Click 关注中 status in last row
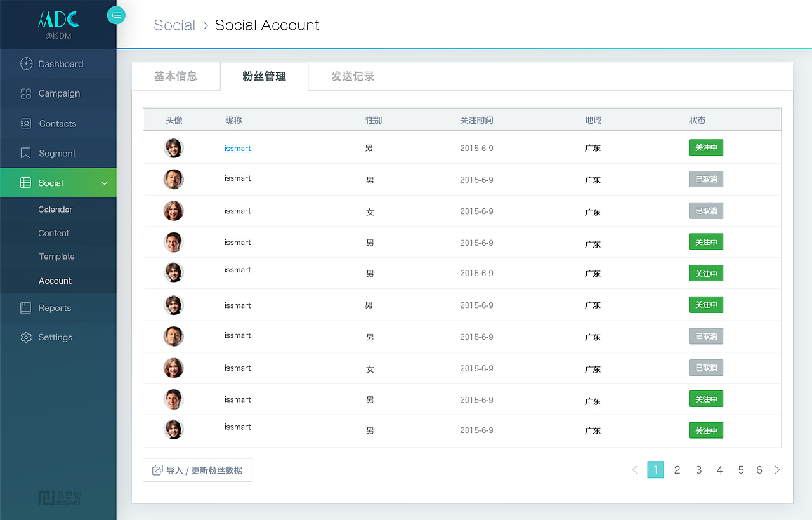The width and height of the screenshot is (812, 520). point(706,430)
